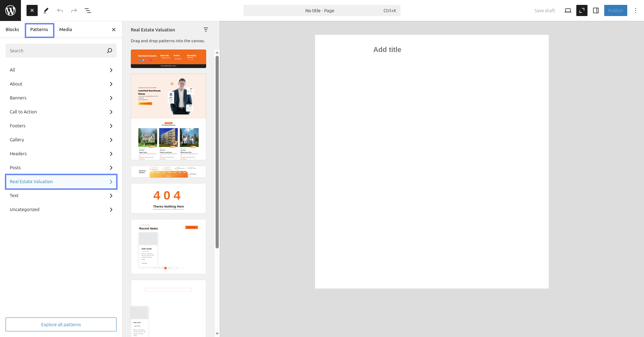Open the Options three-dot menu
644x337 pixels.
(x=636, y=10)
